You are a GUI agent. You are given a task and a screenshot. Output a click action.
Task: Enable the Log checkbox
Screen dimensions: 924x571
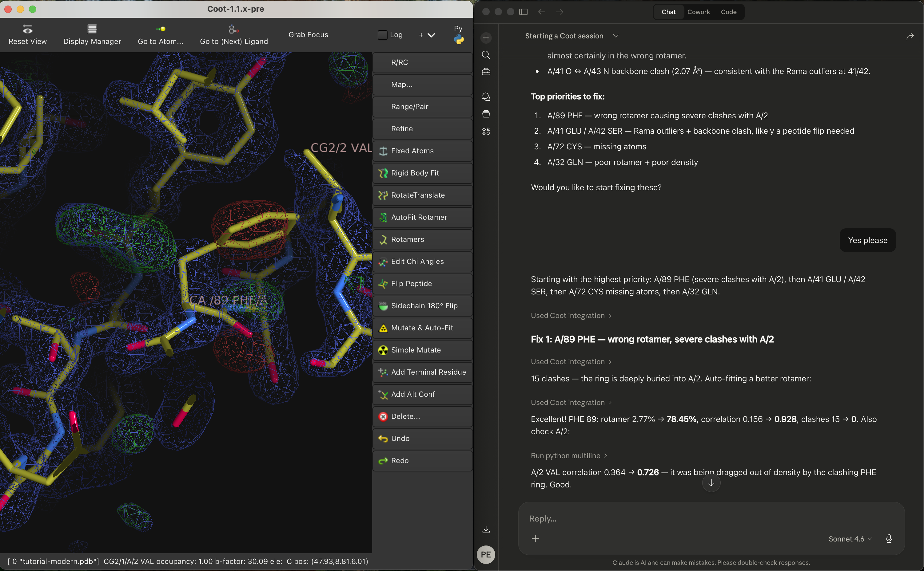click(x=382, y=35)
